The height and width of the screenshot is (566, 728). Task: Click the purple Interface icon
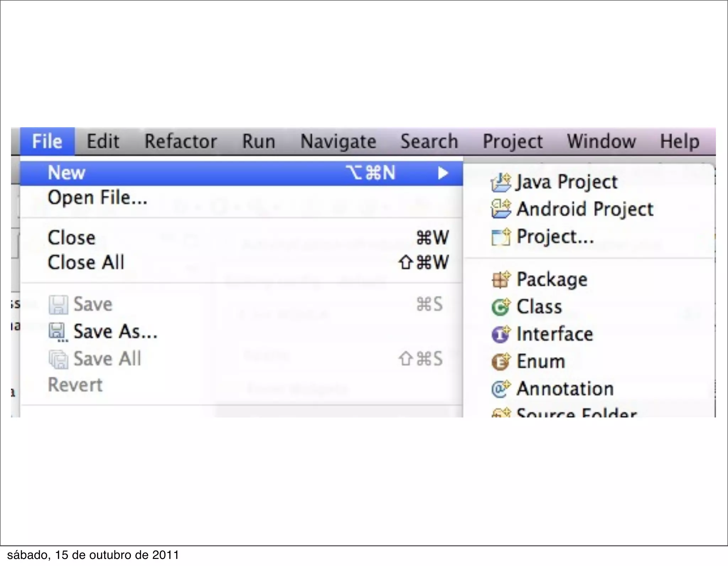[500, 334]
